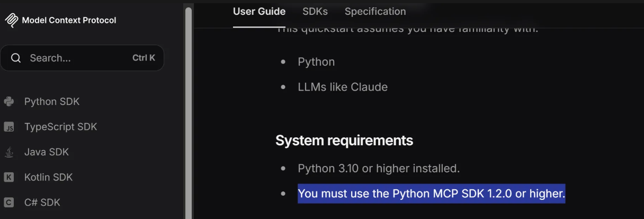Switch to the User Guide tab
This screenshot has width=644, height=219.
259,12
